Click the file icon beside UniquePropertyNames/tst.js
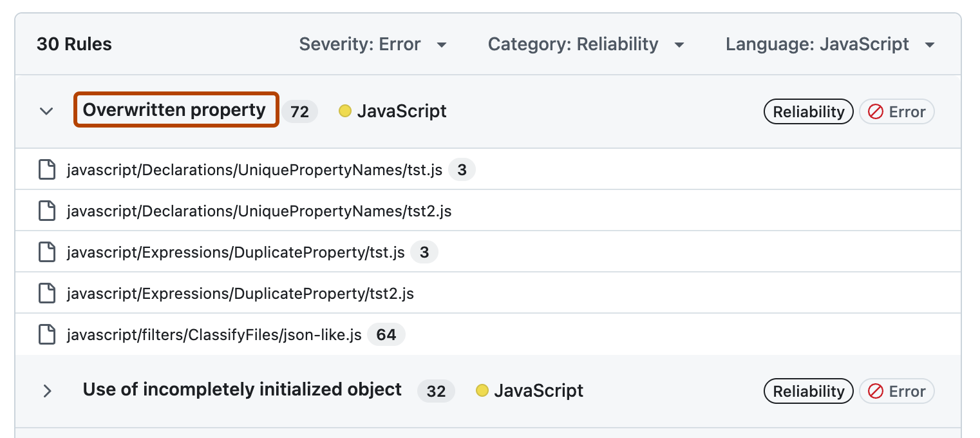980x438 pixels. (x=47, y=169)
